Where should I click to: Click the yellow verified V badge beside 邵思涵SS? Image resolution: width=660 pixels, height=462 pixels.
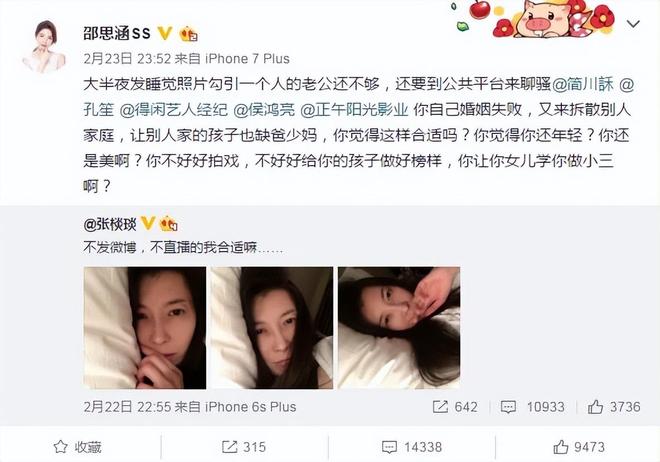tap(164, 33)
